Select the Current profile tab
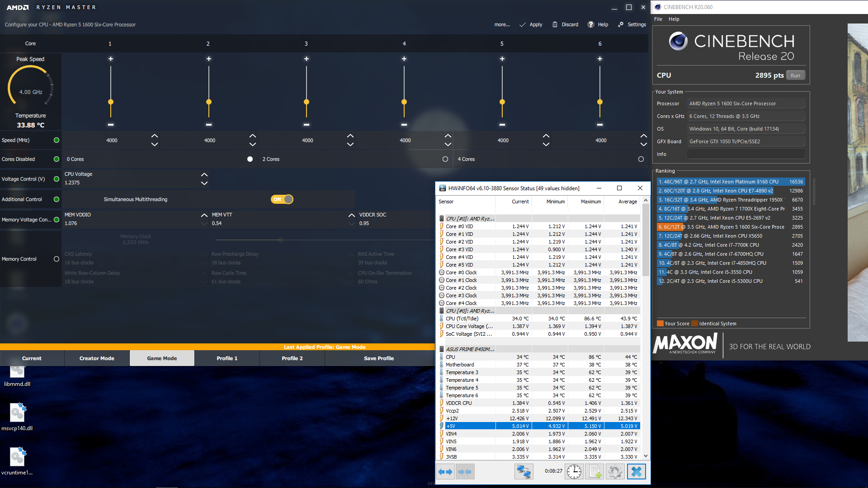The width and height of the screenshot is (868, 488). [x=32, y=358]
